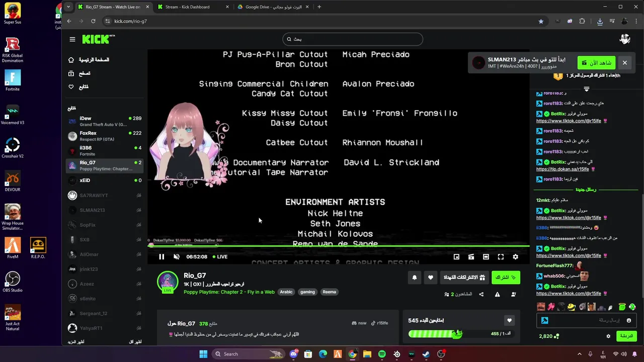Screen dimensions: 644x362
Task: Open Kick hamburger sidebar menu
Action: pos(72,39)
